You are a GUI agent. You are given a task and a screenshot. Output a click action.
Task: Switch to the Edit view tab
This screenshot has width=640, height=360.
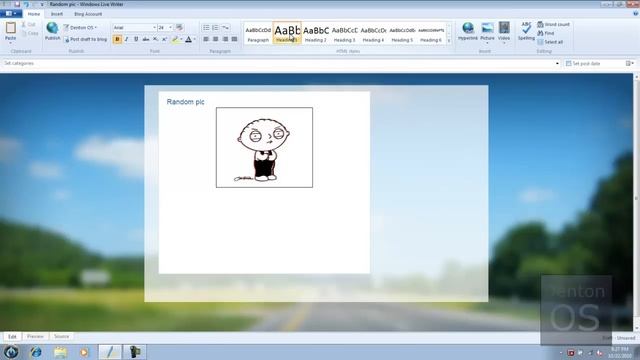(x=13, y=336)
